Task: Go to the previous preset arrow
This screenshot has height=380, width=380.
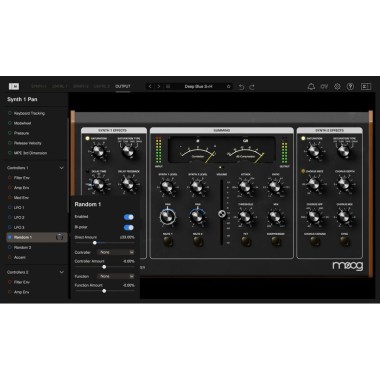Action: pos(150,87)
